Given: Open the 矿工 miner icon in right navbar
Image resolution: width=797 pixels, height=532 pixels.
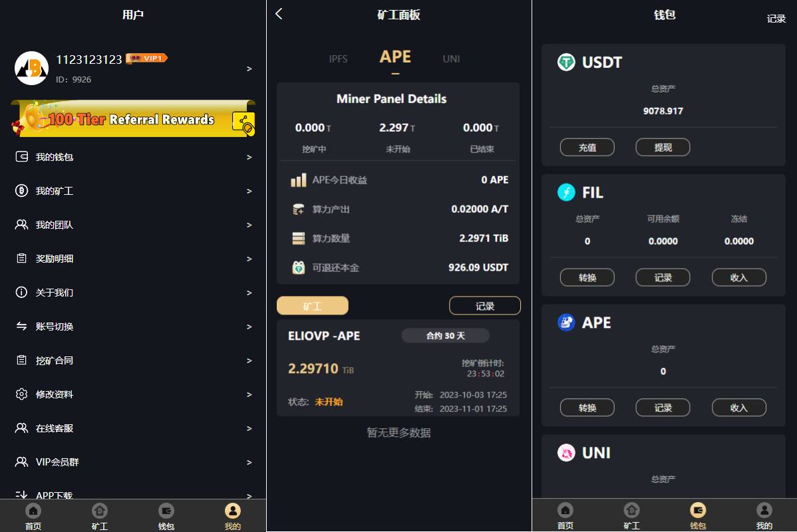Looking at the screenshot, I should point(632,510).
